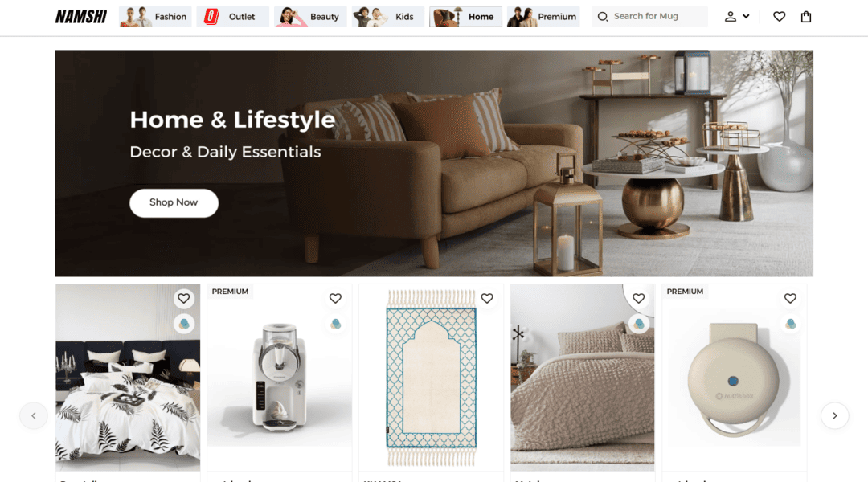Image resolution: width=868 pixels, height=482 pixels.
Task: Show next products with right arrow
Action: pos(835,415)
